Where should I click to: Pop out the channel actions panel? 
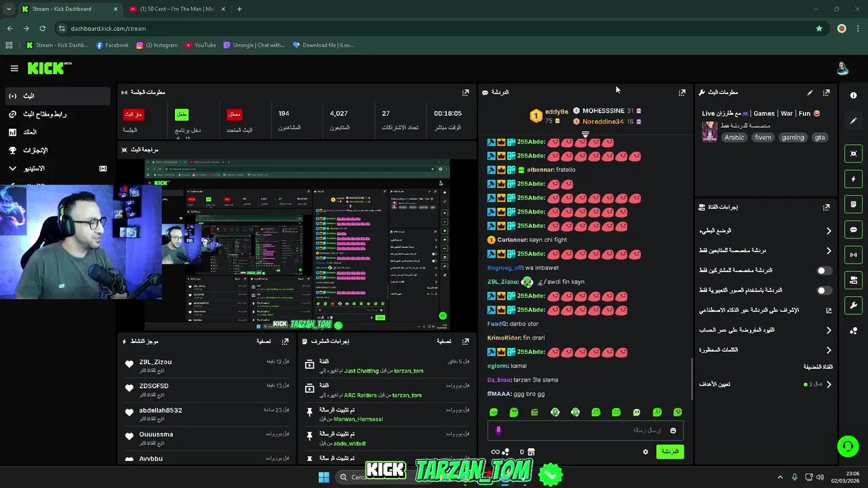tap(826, 207)
